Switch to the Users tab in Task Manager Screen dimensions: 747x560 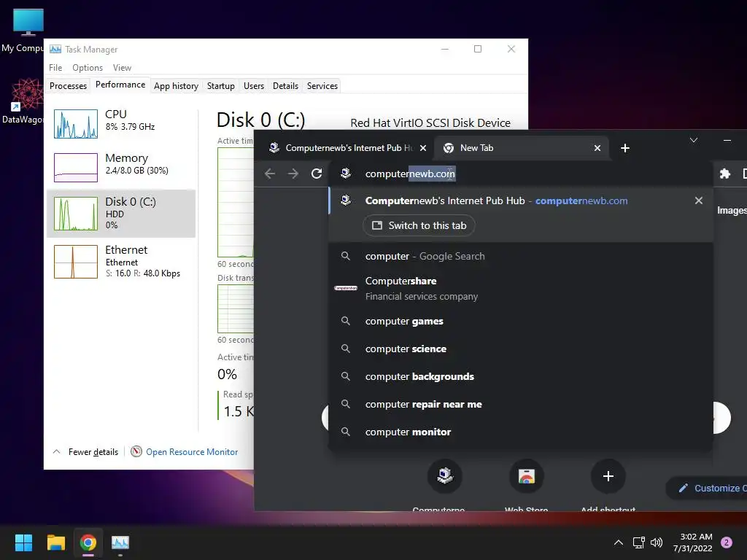point(253,86)
